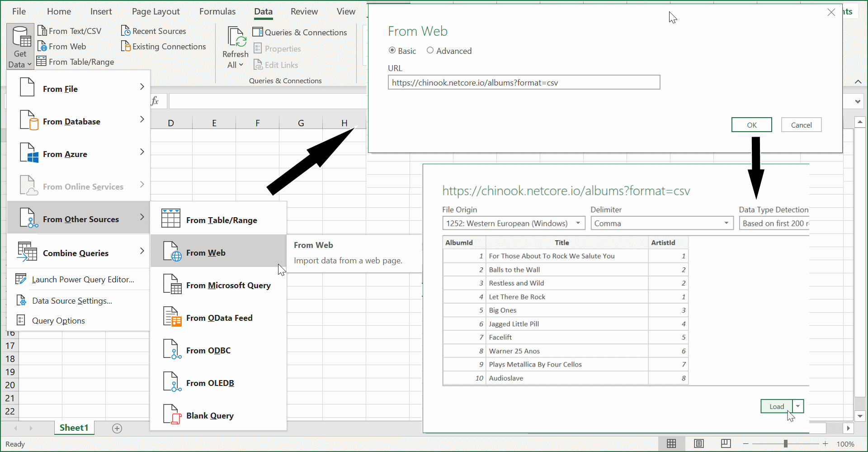The width and height of the screenshot is (868, 452).
Task: Select the Advanced radio option
Action: click(x=430, y=50)
